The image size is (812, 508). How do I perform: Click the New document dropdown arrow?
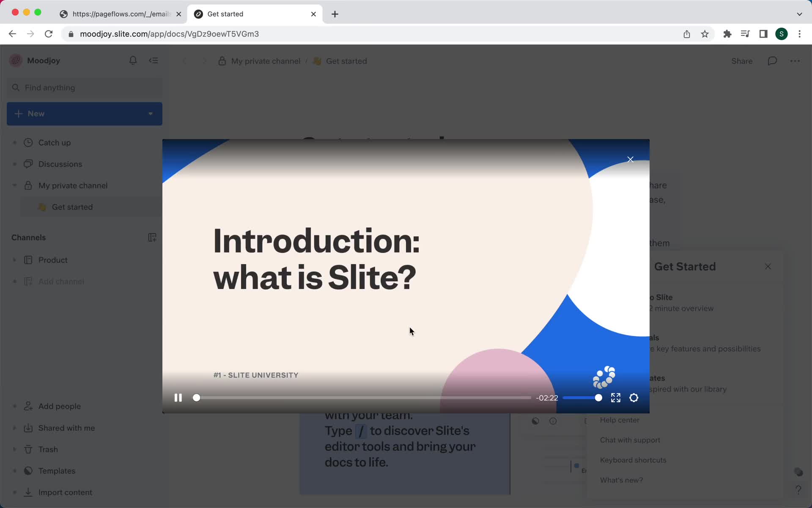[x=150, y=113]
